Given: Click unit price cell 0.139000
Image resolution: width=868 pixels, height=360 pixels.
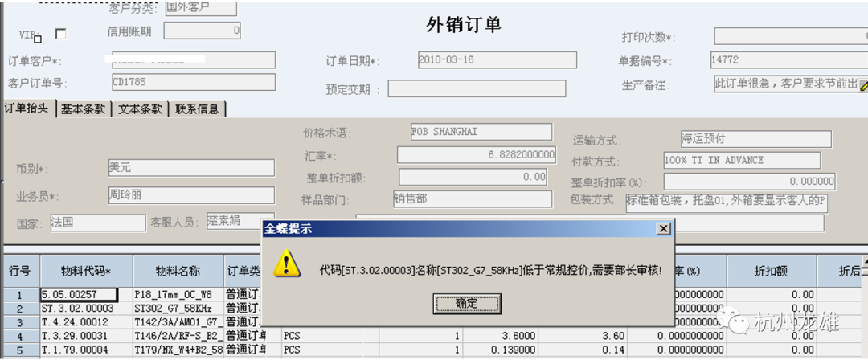Looking at the screenshot, I should click(501, 350).
